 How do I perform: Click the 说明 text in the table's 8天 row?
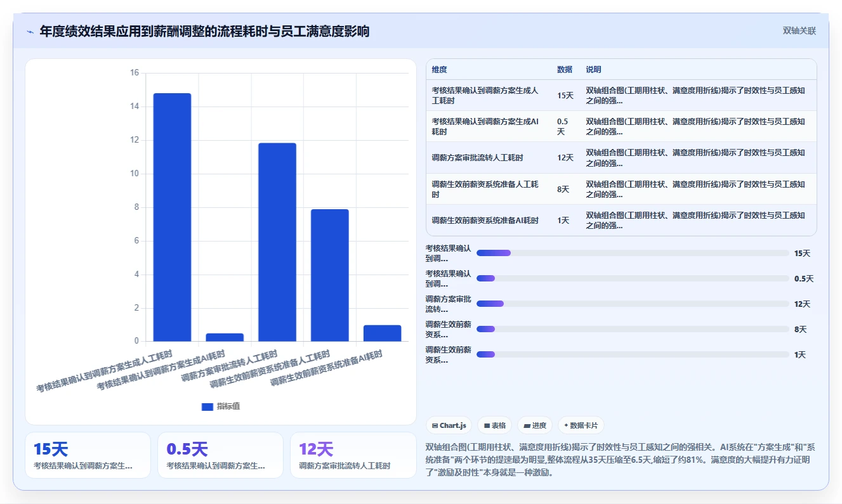pos(695,189)
